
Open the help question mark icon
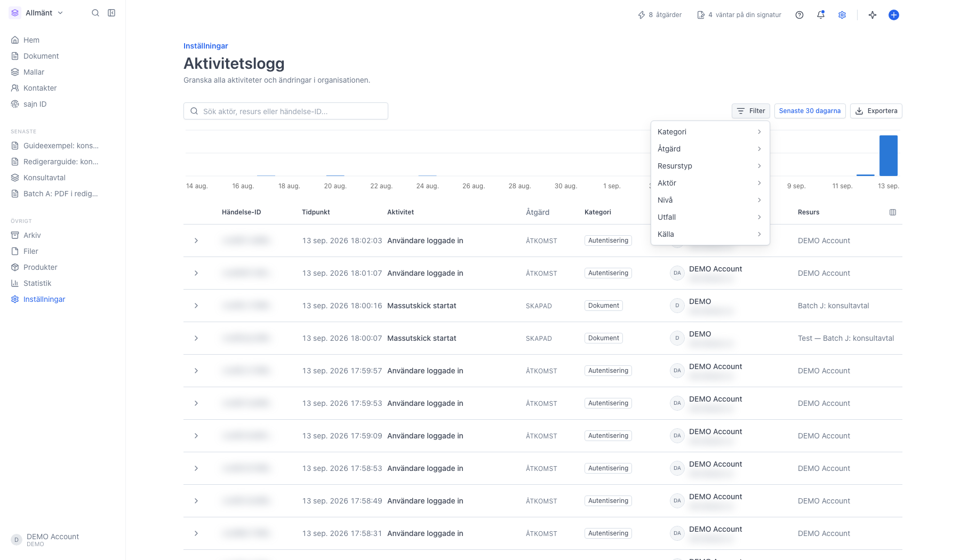(x=799, y=15)
